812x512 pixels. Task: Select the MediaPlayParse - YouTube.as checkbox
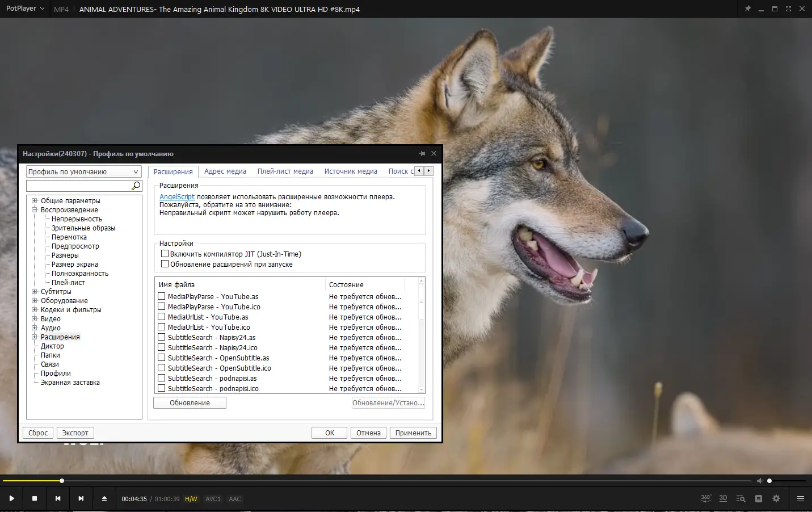coord(161,296)
